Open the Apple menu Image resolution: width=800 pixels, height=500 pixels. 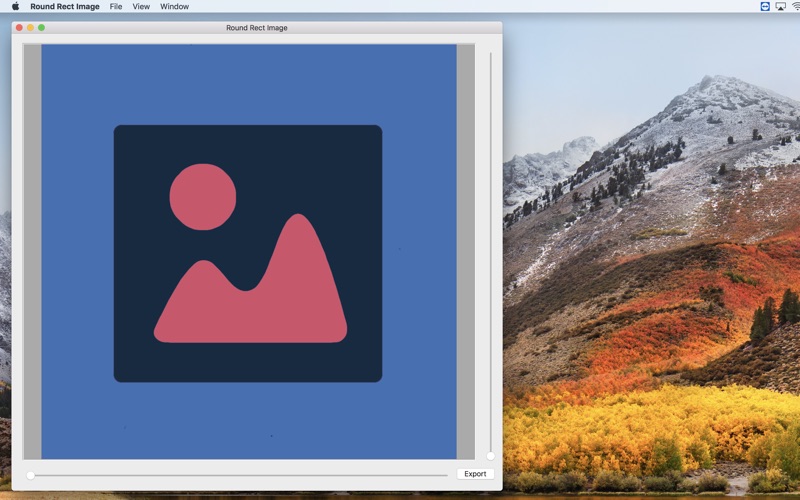tap(15, 7)
